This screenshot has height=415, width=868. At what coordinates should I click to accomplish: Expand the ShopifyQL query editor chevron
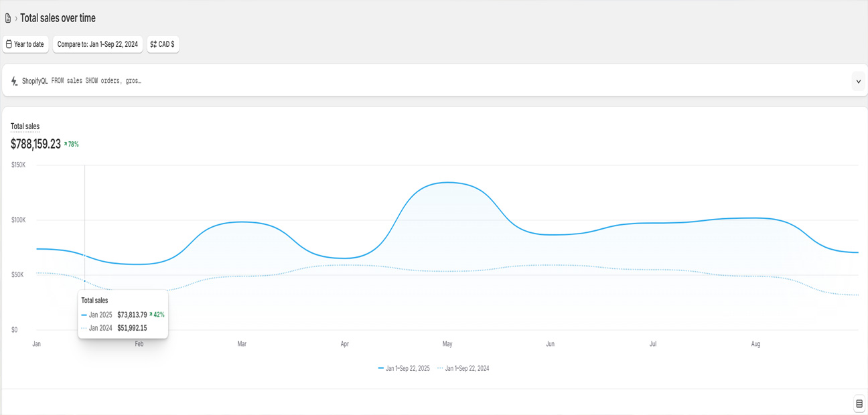pyautogui.click(x=858, y=81)
